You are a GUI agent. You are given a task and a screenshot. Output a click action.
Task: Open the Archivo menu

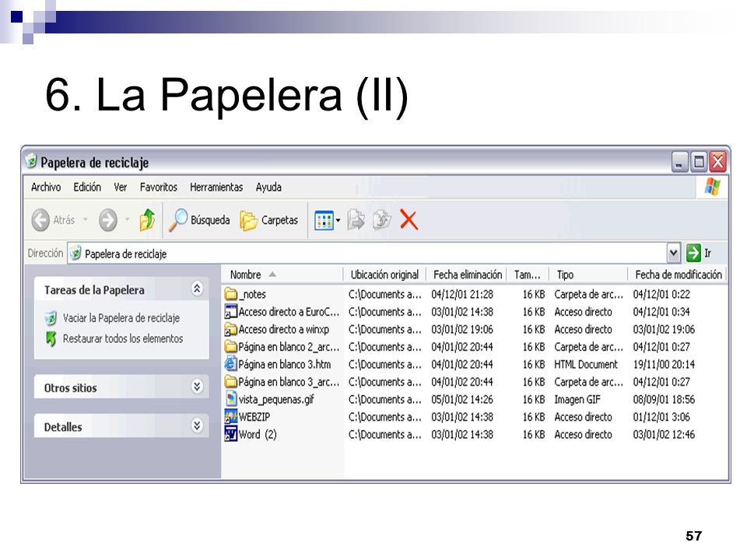click(46, 187)
